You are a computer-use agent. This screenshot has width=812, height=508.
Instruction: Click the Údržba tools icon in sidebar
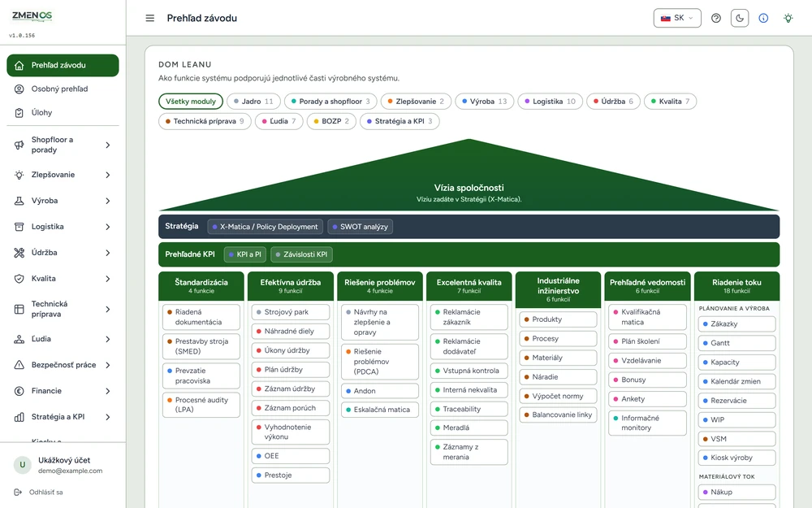(x=19, y=253)
